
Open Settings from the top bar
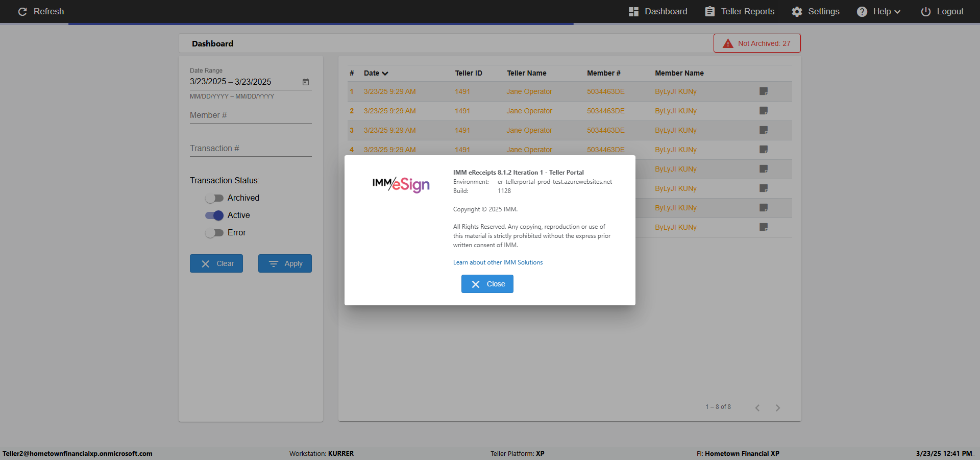tap(816, 11)
